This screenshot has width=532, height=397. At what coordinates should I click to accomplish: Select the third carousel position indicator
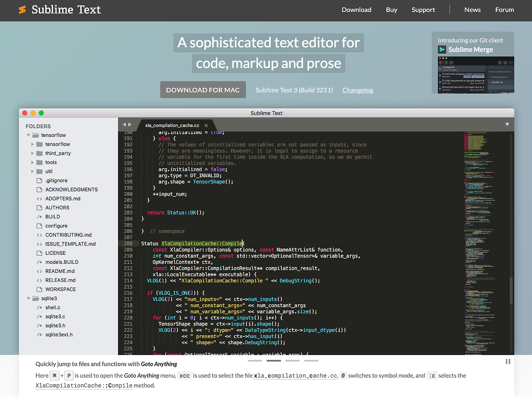point(292,360)
